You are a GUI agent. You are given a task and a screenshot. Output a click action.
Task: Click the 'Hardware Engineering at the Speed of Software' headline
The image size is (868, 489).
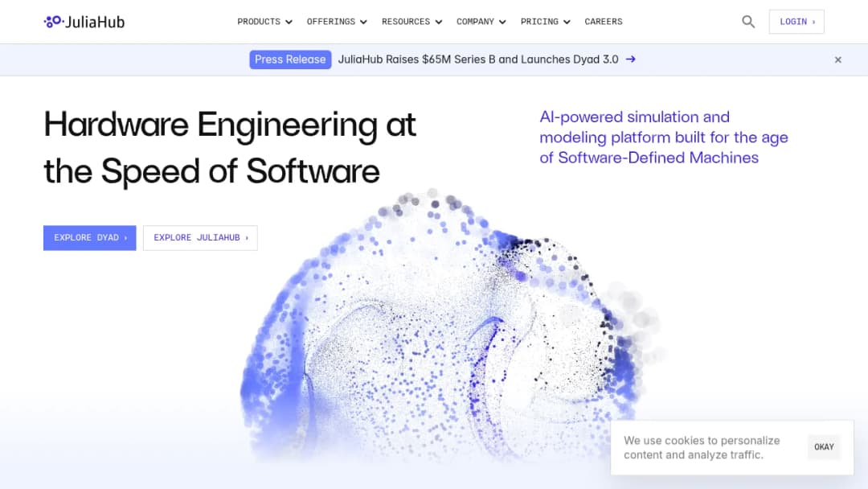230,147
